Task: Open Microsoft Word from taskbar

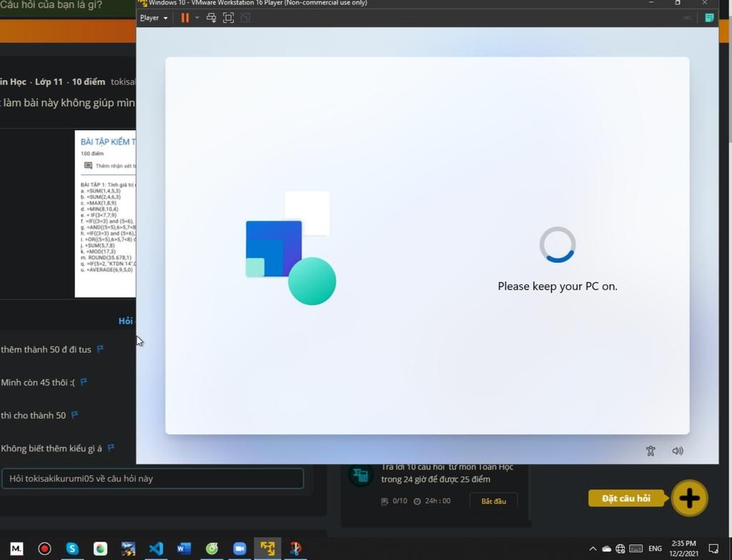Action: 184,549
